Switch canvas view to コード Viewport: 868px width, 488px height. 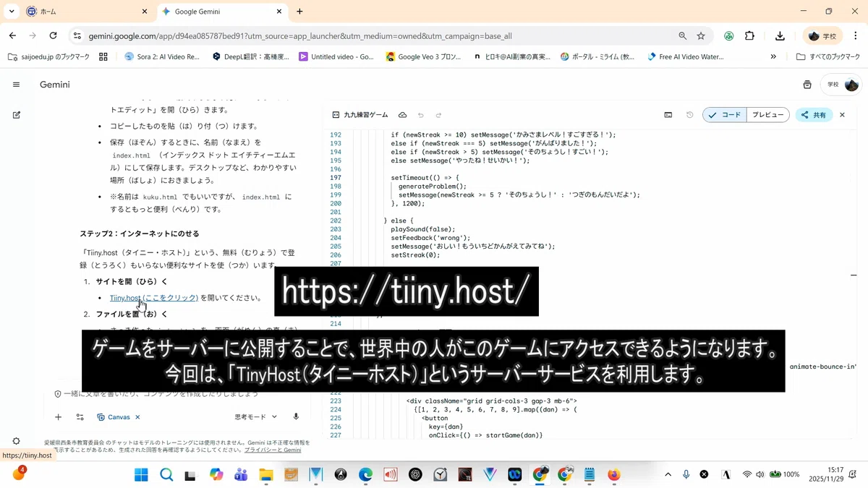[723, 115]
